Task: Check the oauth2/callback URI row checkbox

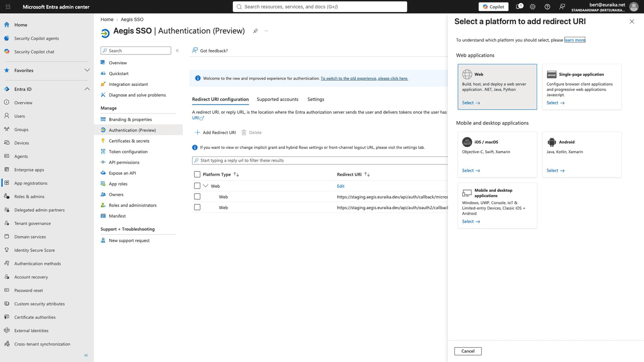Action: pos(197,207)
